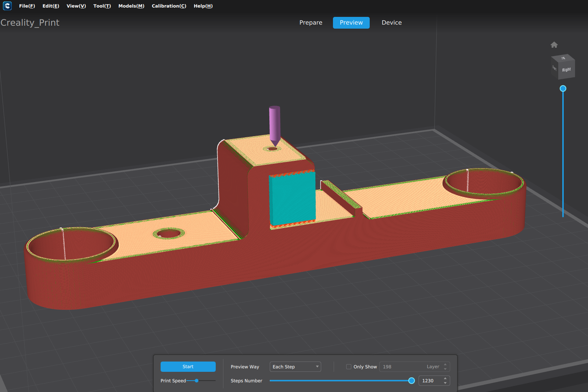Click the Front face of view cube
Viewport: 588px width, 392px height.
point(554,68)
